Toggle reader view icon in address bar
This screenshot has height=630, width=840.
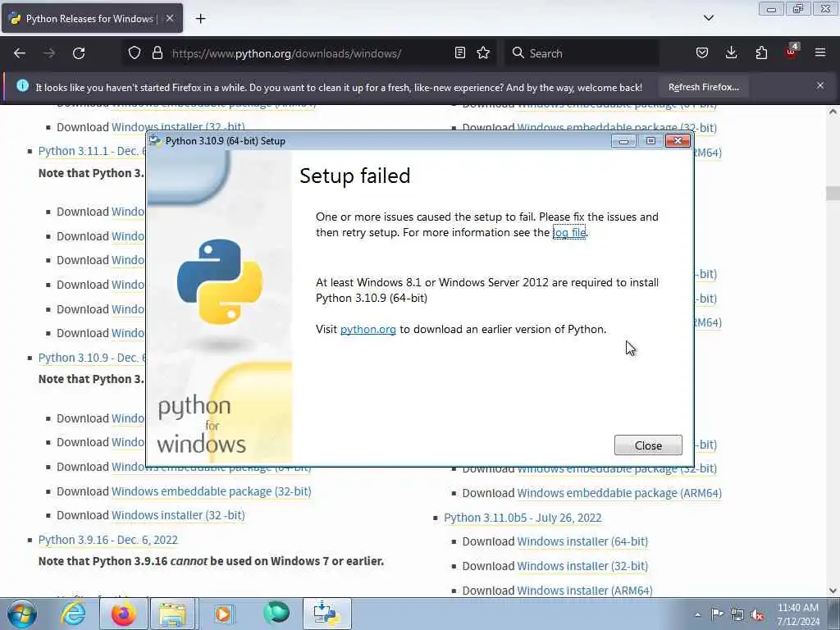pos(459,52)
